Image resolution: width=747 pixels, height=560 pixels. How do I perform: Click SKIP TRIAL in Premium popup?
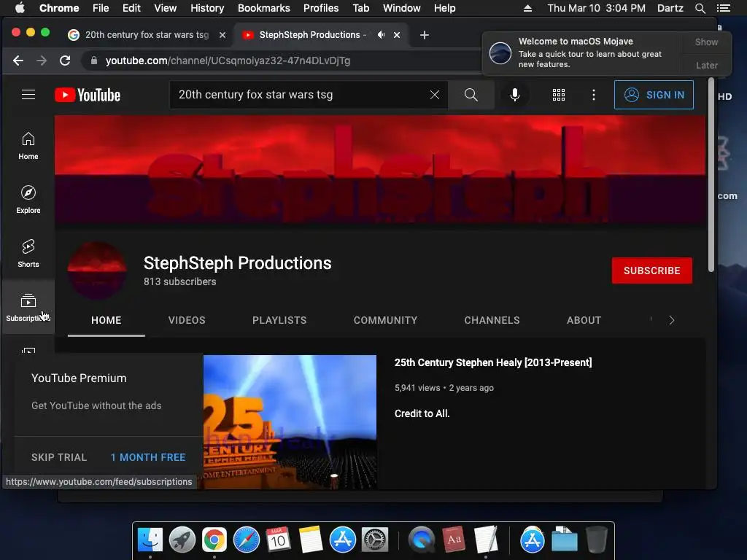click(59, 457)
